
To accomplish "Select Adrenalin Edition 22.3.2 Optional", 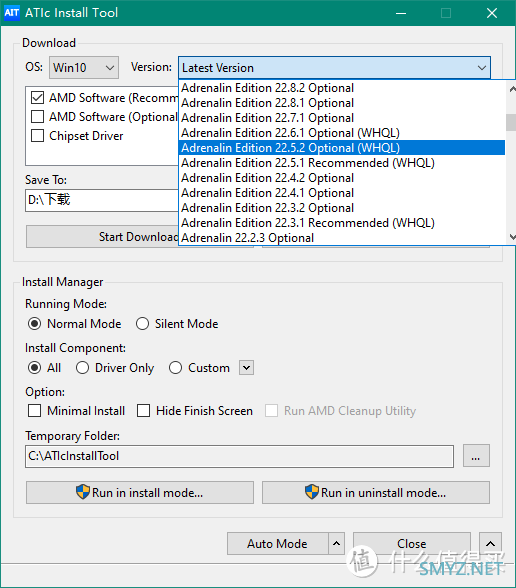I will point(342,208).
